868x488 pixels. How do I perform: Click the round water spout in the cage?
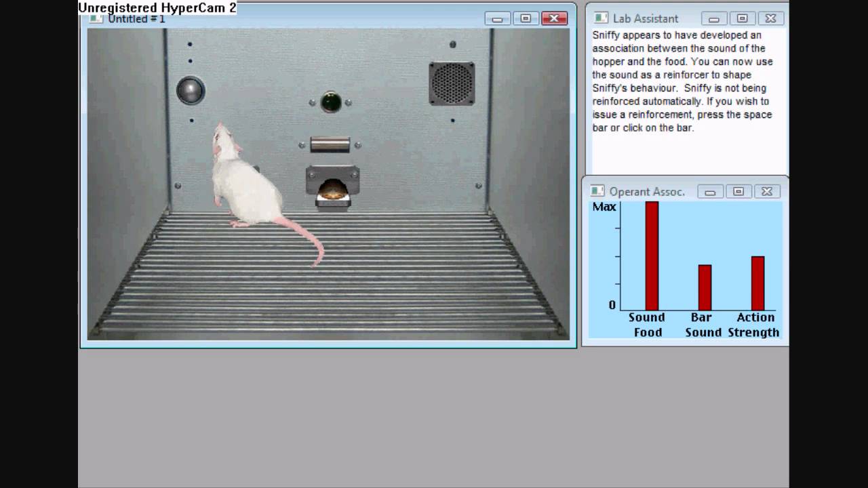tap(191, 90)
